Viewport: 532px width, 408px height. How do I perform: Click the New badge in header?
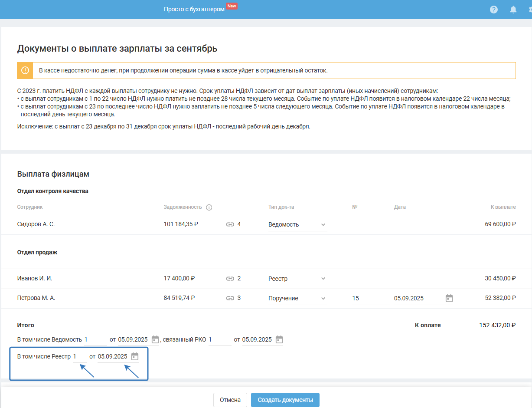click(x=232, y=6)
